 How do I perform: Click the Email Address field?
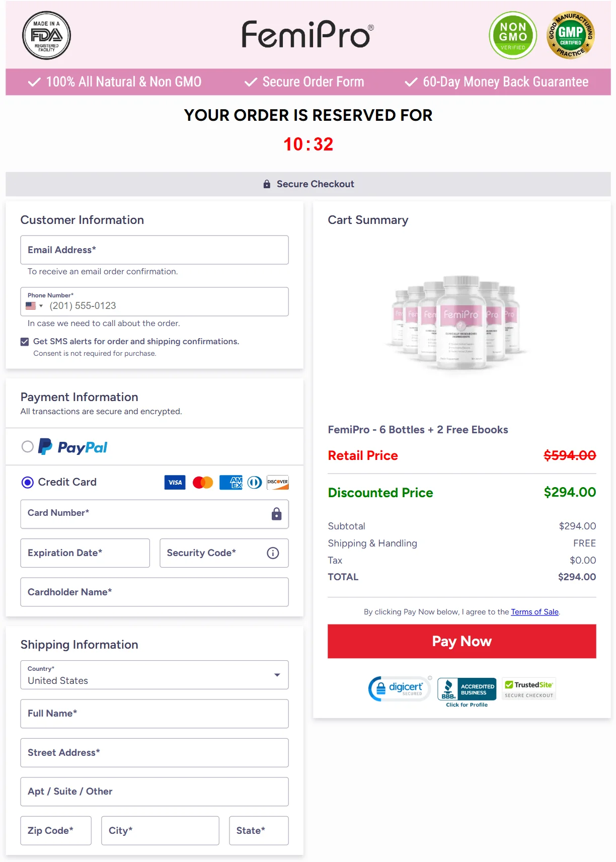click(x=154, y=250)
